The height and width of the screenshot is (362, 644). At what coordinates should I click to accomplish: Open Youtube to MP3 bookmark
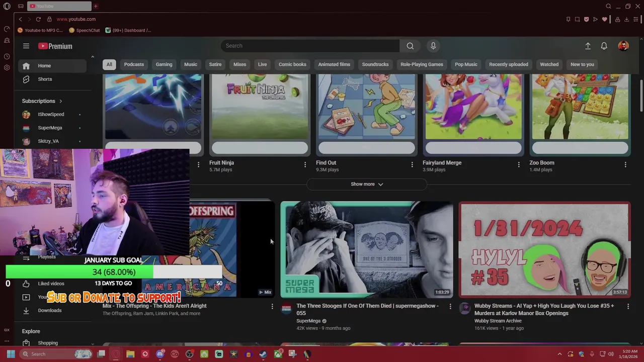(x=40, y=30)
